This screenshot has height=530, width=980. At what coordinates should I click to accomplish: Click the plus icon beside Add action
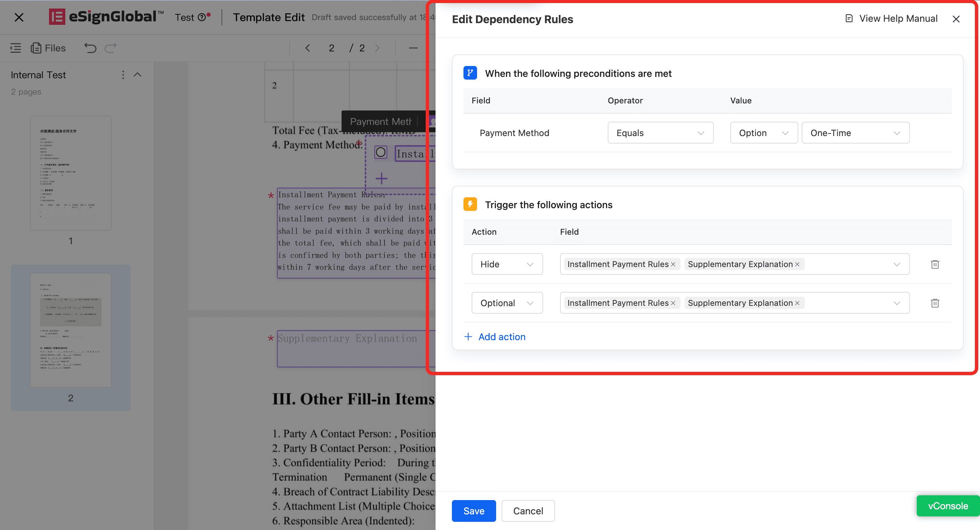(x=468, y=336)
